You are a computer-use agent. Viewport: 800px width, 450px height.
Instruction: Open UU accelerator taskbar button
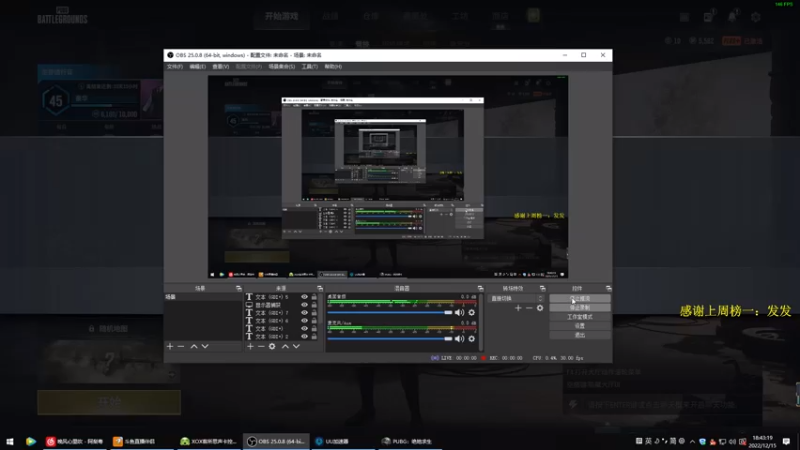[x=343, y=441]
